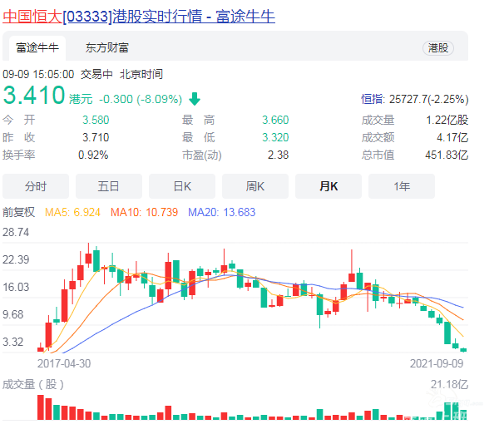This screenshot has width=504, height=429.
Task: Show the 分时 intraday chart
Action: coord(36,186)
